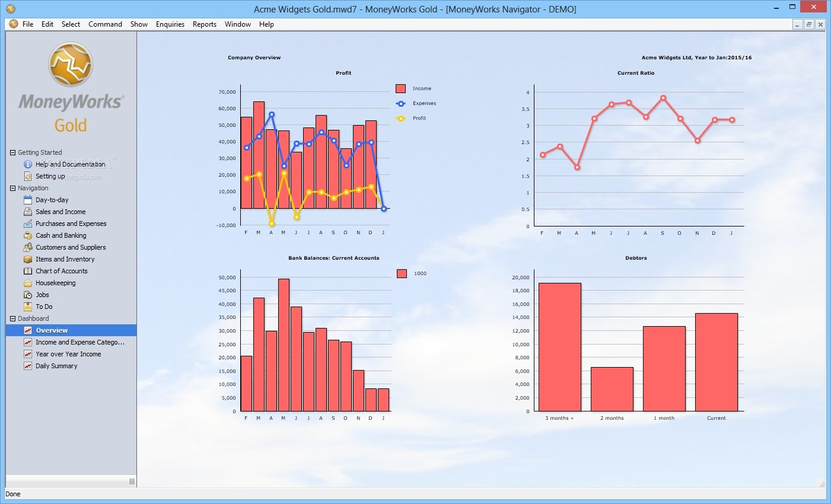Select Jobs in the sidebar
This screenshot has width=831, height=504.
coord(42,295)
